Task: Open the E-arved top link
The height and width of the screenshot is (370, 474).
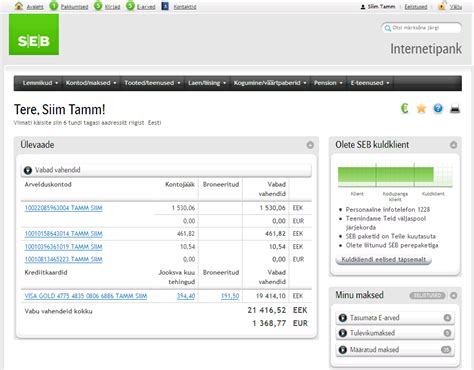Action: pyautogui.click(x=146, y=7)
